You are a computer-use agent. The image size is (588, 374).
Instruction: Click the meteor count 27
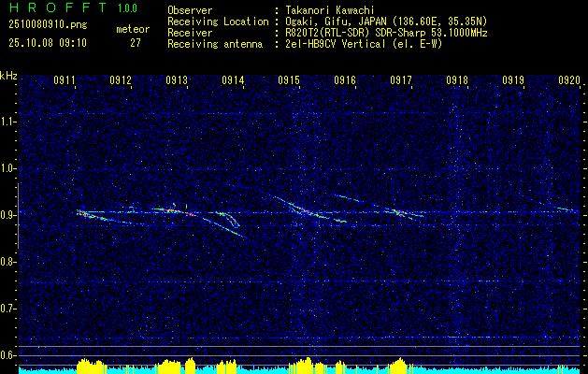[x=136, y=43]
